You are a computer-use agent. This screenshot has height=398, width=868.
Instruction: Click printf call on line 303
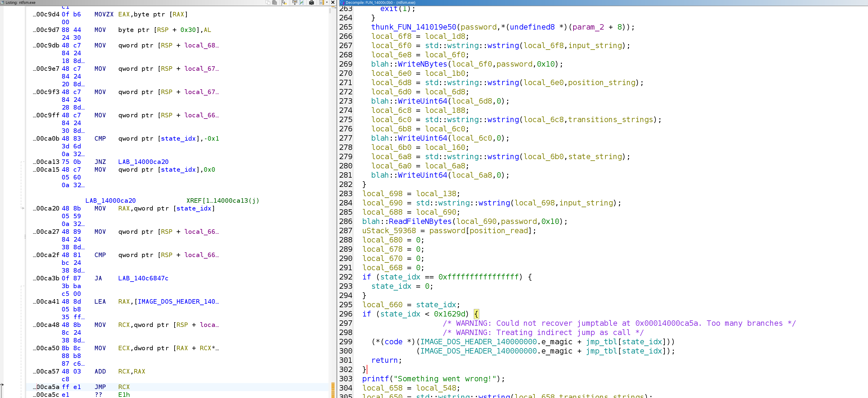click(375, 379)
